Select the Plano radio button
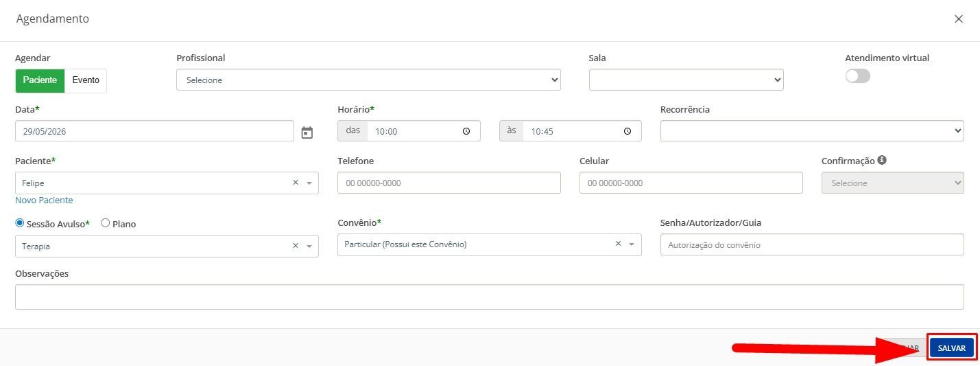The height and width of the screenshot is (366, 980). click(x=106, y=223)
